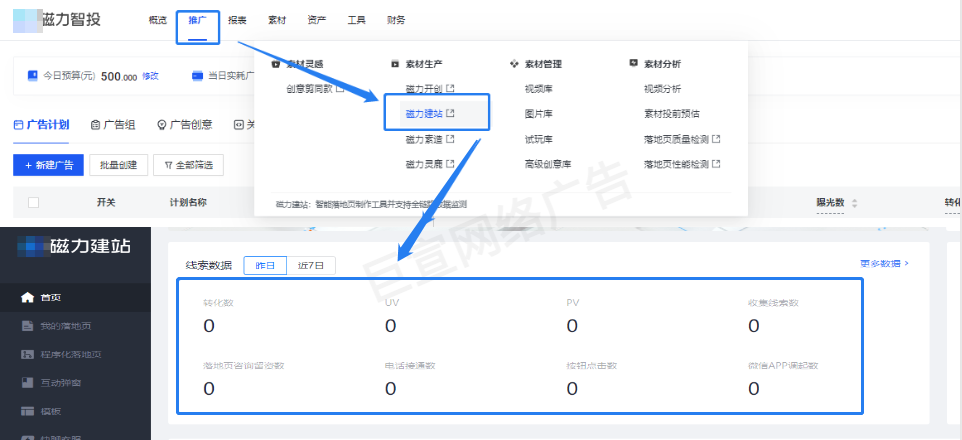Click the PV statistic label
Image resolution: width=962 pixels, height=440 pixels.
[x=573, y=303]
